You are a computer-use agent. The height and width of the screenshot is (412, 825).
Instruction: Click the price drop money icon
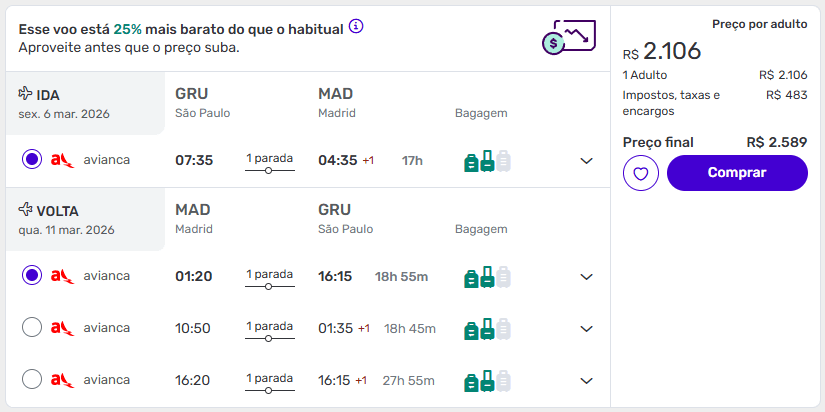568,38
